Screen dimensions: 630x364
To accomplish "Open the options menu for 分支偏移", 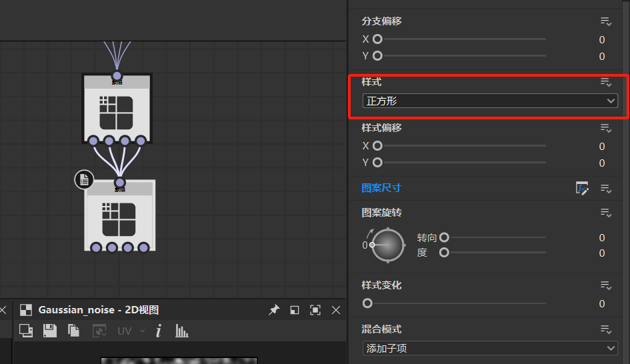I will click(606, 21).
